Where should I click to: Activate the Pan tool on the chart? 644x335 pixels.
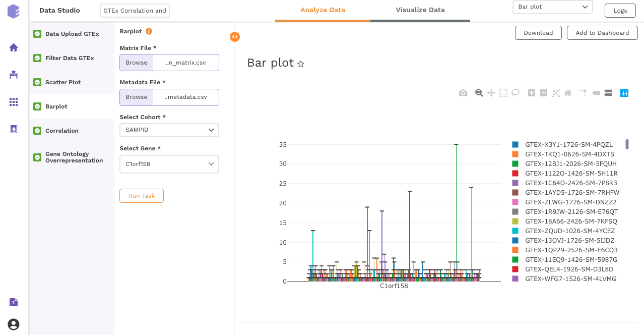[491, 93]
